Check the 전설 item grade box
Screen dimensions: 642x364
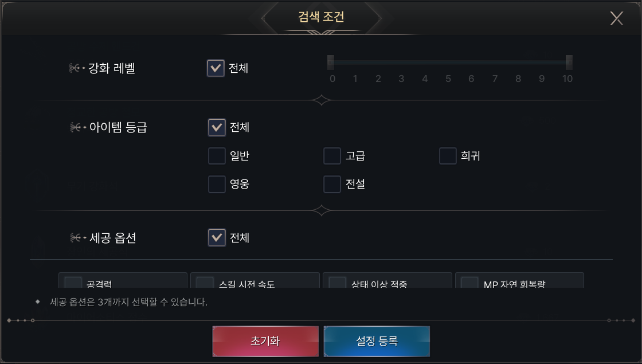click(x=332, y=185)
